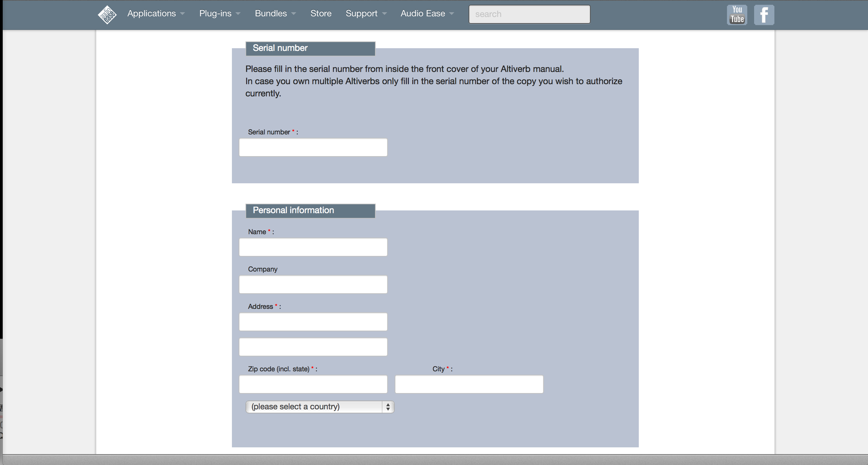The image size is (868, 465).
Task: Click the first Address line field
Action: click(x=313, y=322)
